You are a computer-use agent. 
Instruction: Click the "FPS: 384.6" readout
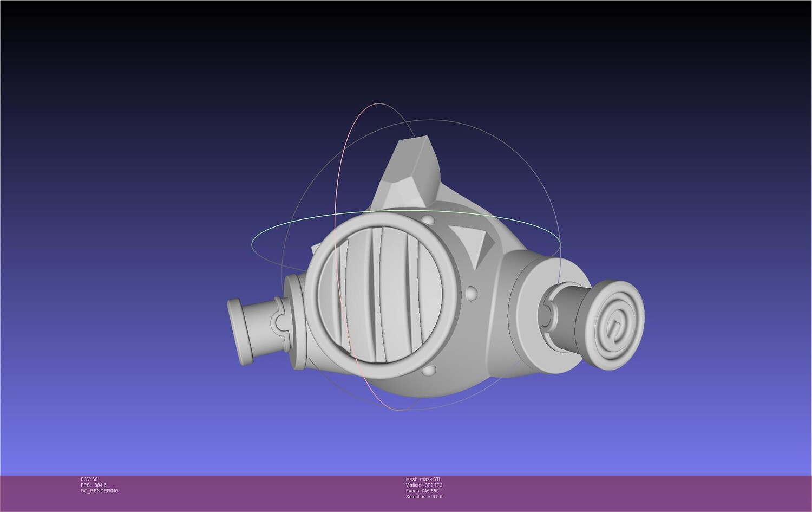pyautogui.click(x=94, y=485)
